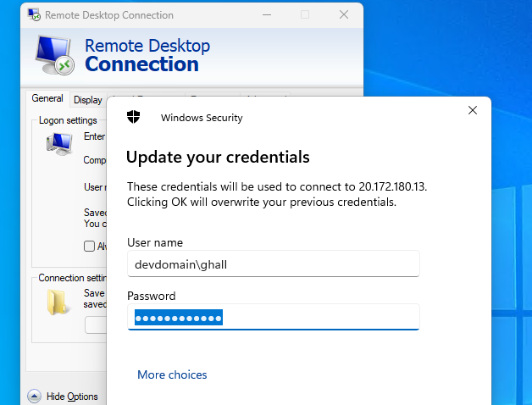Click the folder icon in Connection settings

point(57,302)
